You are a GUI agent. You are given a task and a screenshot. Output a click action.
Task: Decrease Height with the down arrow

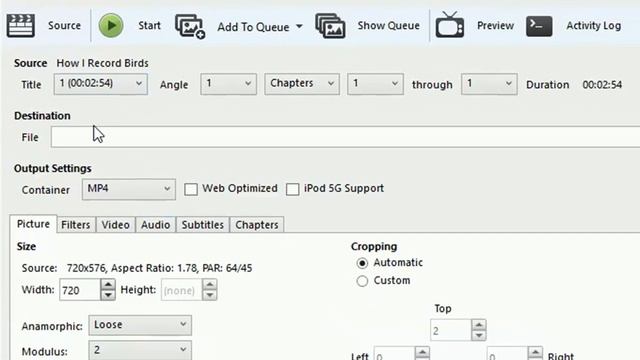(x=209, y=295)
